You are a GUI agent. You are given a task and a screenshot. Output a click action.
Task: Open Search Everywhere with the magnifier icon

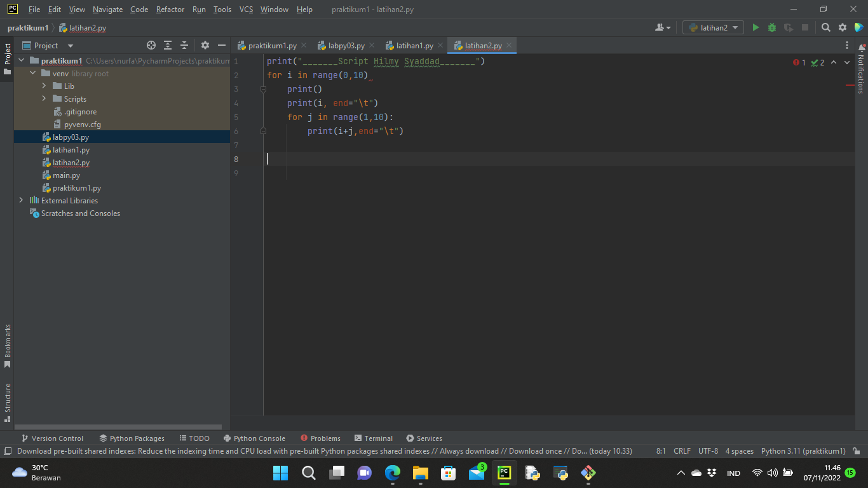click(825, 27)
